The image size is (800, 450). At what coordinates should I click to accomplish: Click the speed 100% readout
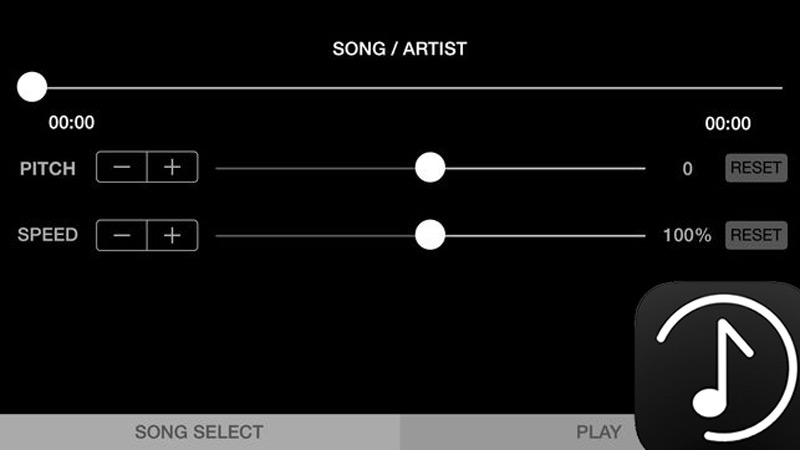coord(687,236)
